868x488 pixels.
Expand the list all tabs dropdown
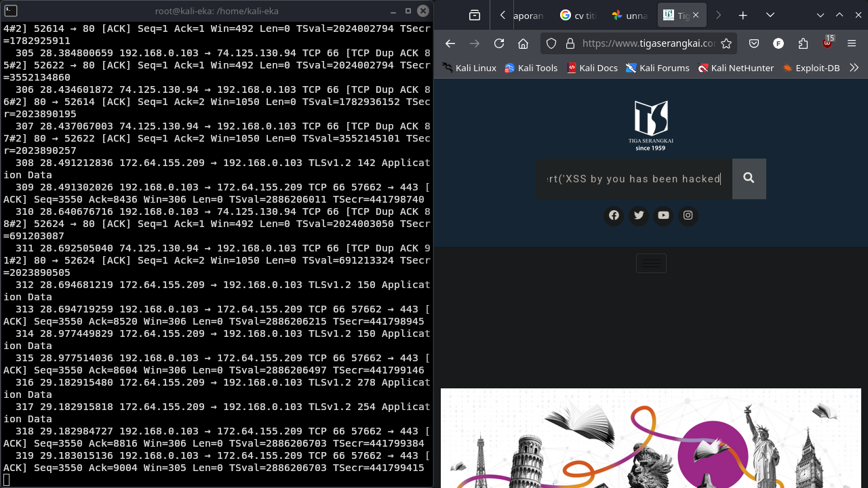770,15
